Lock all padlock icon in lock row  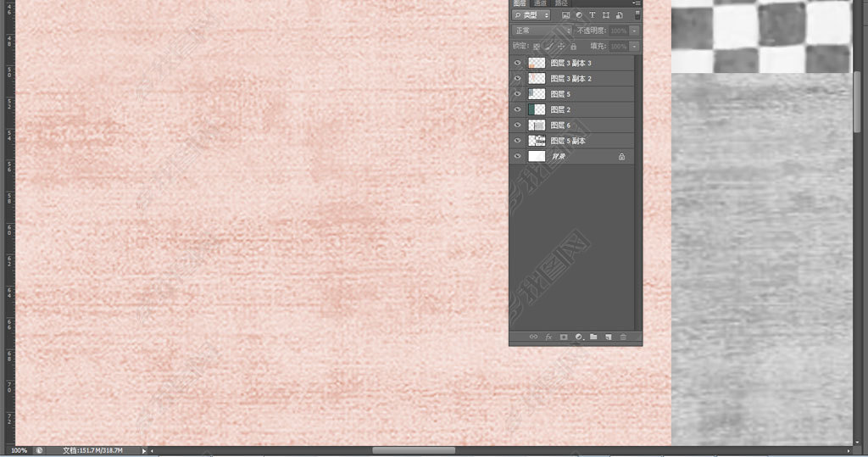tap(574, 47)
